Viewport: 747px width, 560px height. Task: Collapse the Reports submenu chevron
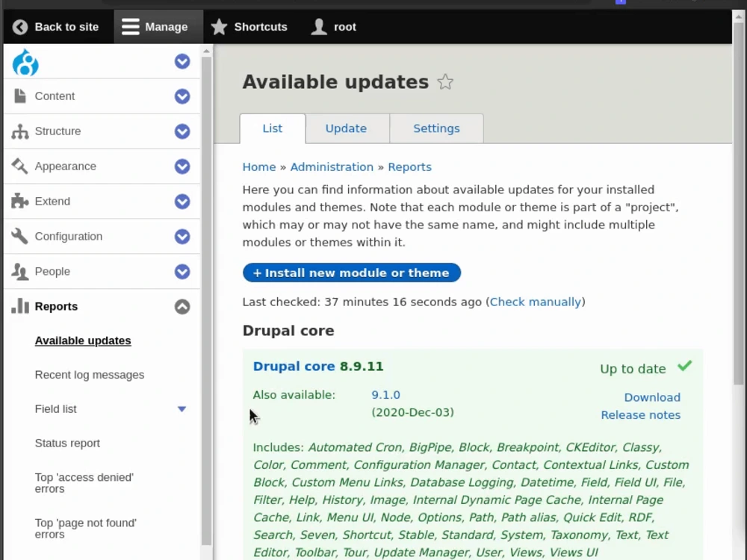[182, 307]
